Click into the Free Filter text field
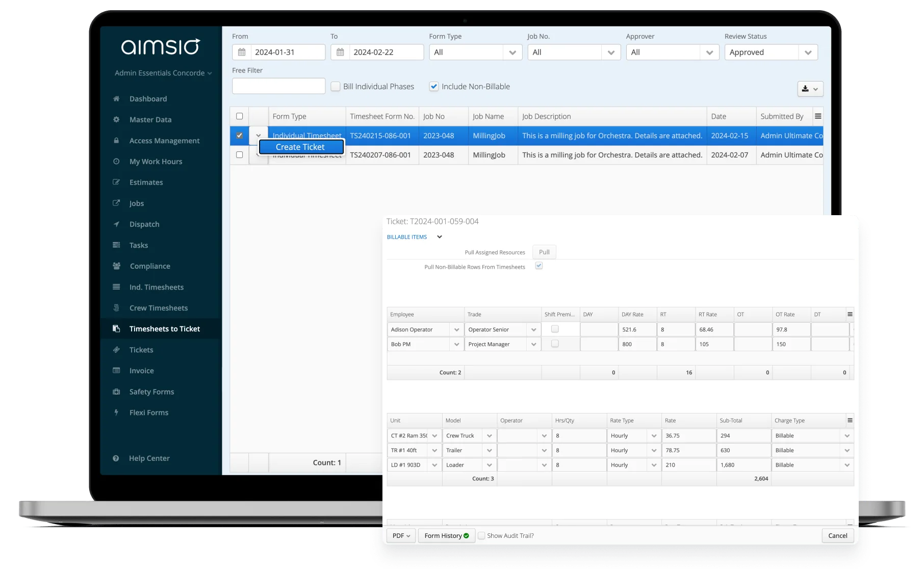The image size is (924, 569). [x=278, y=86]
